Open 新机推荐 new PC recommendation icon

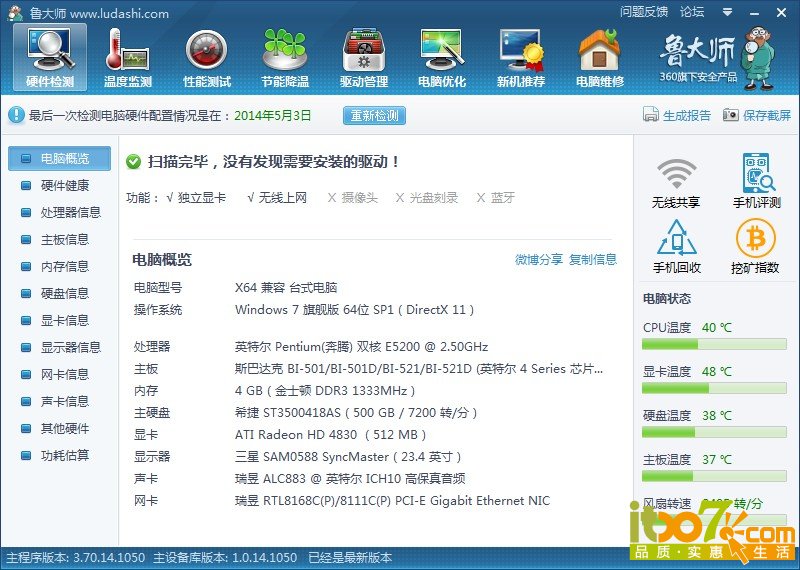pyautogui.click(x=521, y=58)
